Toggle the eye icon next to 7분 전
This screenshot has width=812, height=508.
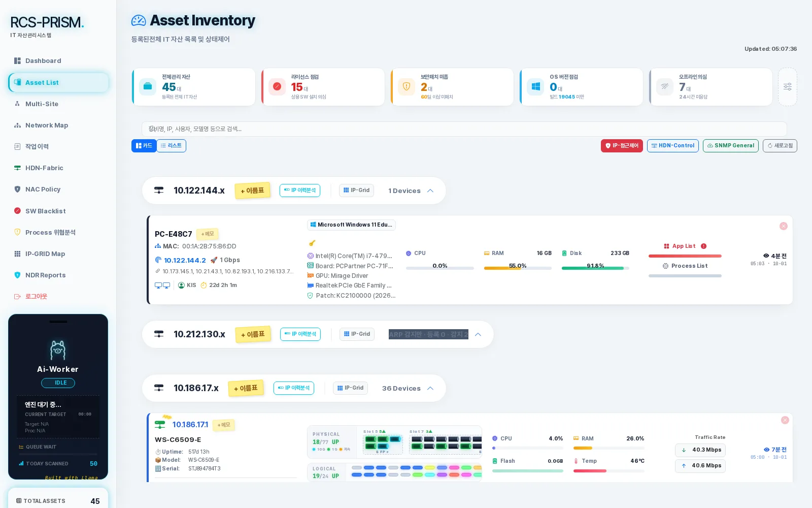(x=766, y=450)
